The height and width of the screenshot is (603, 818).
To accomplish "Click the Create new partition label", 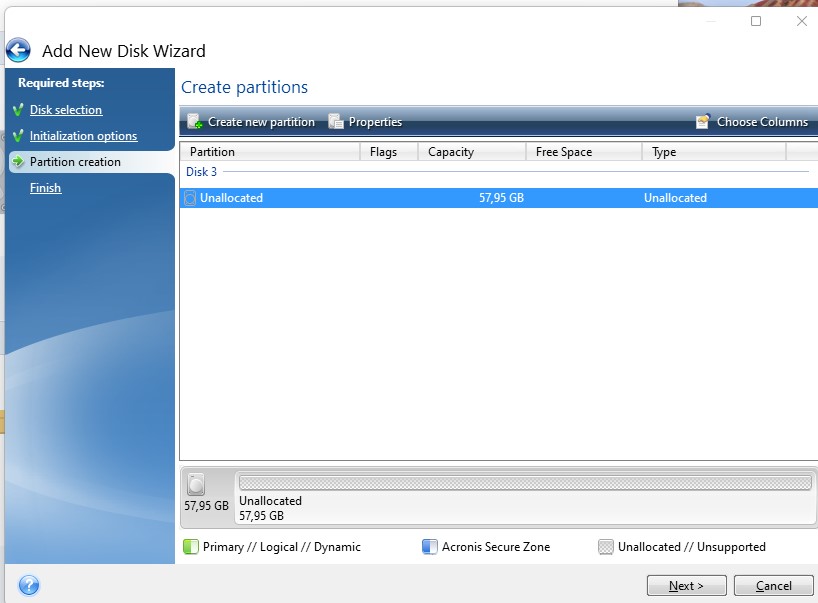I will tap(261, 122).
